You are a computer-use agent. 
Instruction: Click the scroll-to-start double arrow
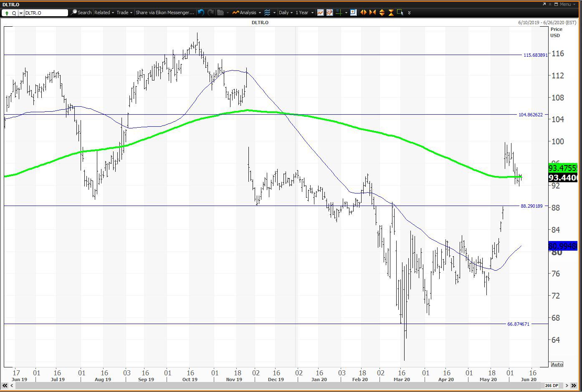[5, 386]
